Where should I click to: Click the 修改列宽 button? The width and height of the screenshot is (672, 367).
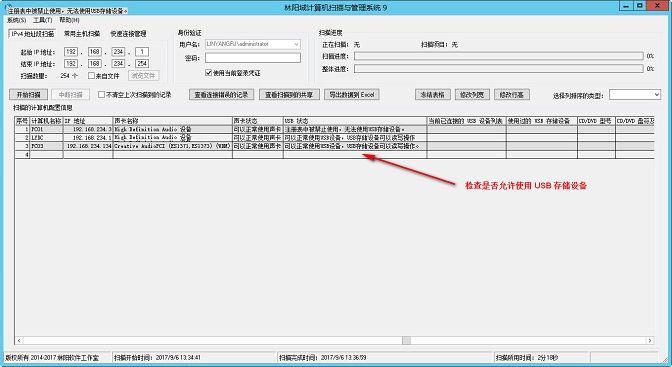(472, 95)
